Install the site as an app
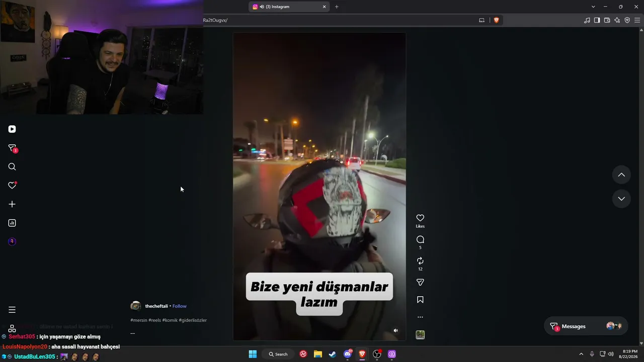This screenshot has height=362, width=644. tap(481, 20)
